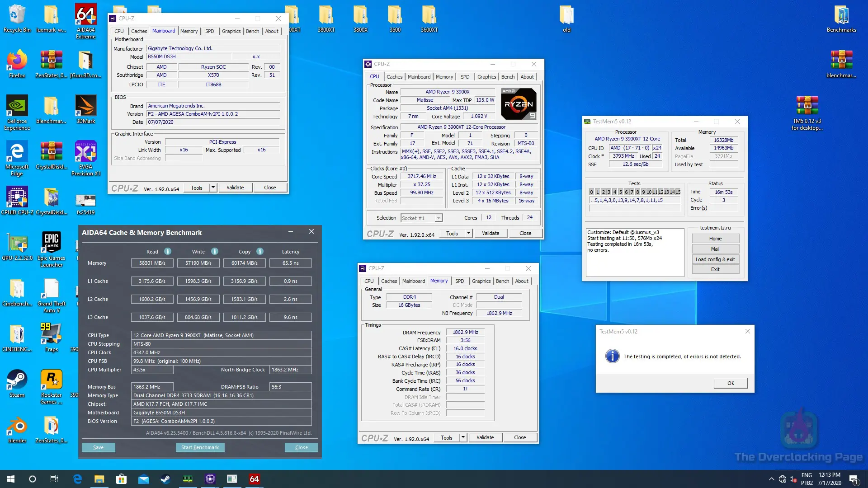The width and height of the screenshot is (868, 488).
Task: Click OK on the TestMem5 completion dialog
Action: [731, 383]
